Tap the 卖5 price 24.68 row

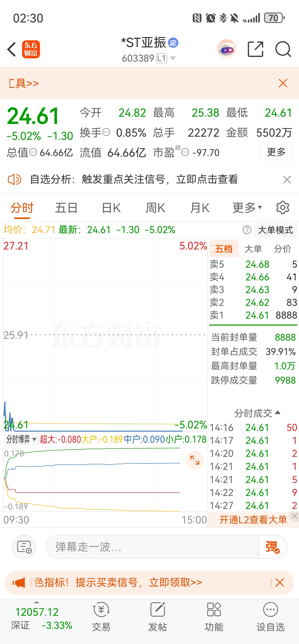253,264
